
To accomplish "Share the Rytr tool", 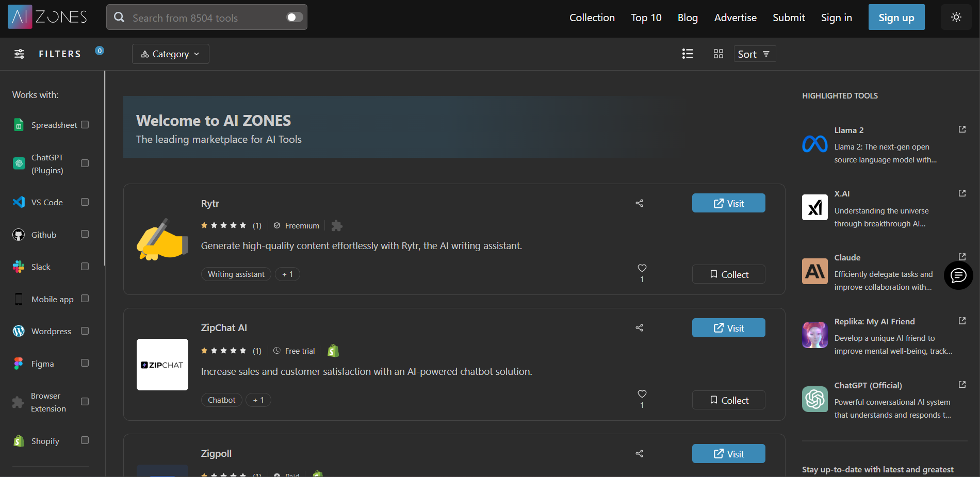I will 639,203.
